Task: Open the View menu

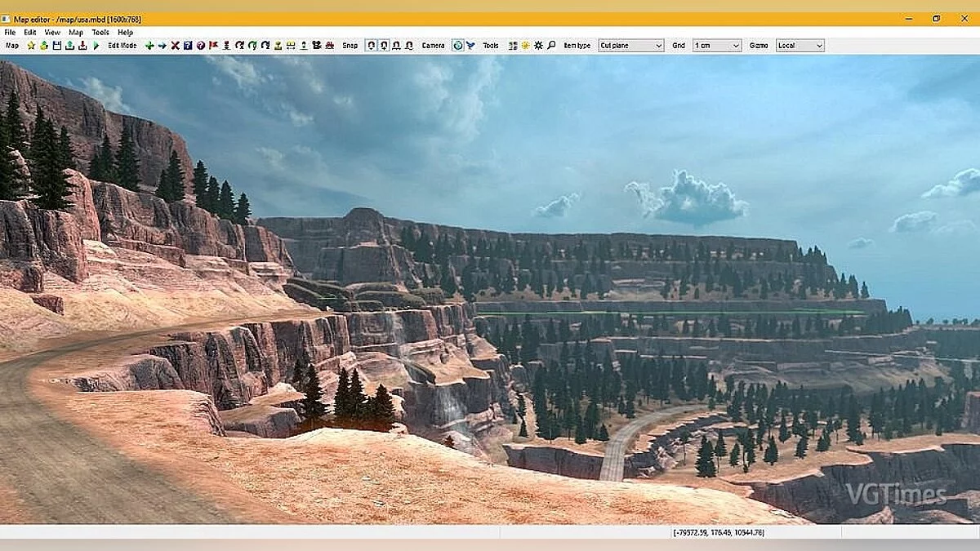Action: tap(52, 33)
